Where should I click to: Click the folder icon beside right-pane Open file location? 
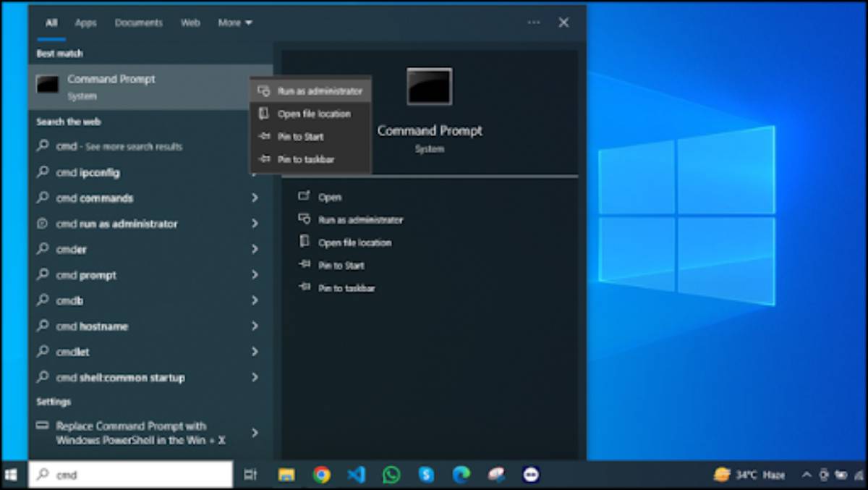(x=305, y=242)
